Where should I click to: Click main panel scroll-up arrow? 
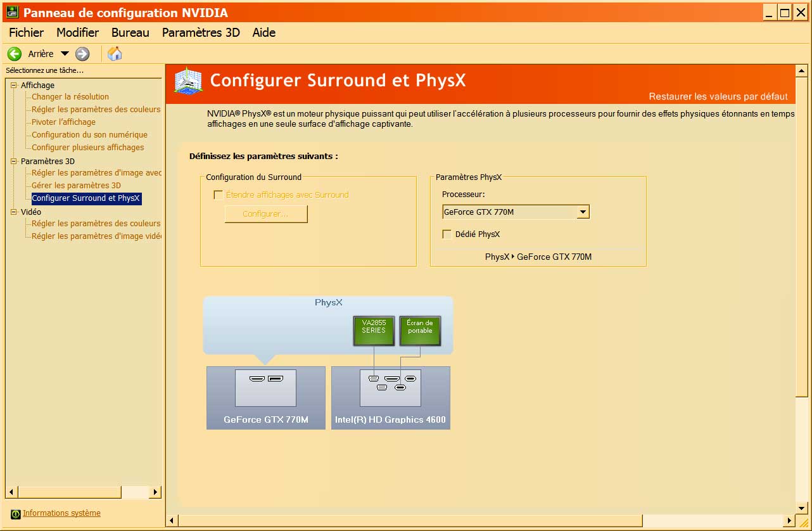point(801,71)
